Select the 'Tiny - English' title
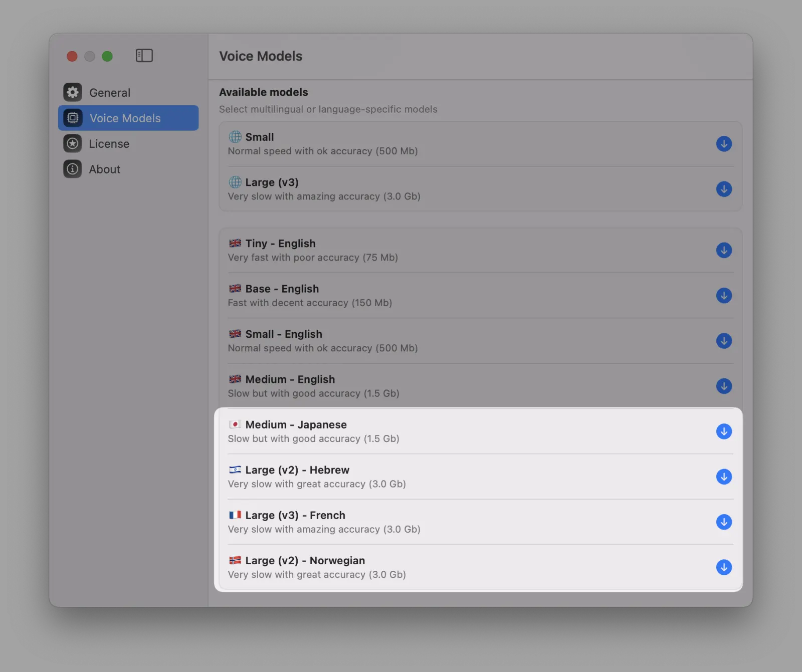The image size is (802, 672). [280, 244]
